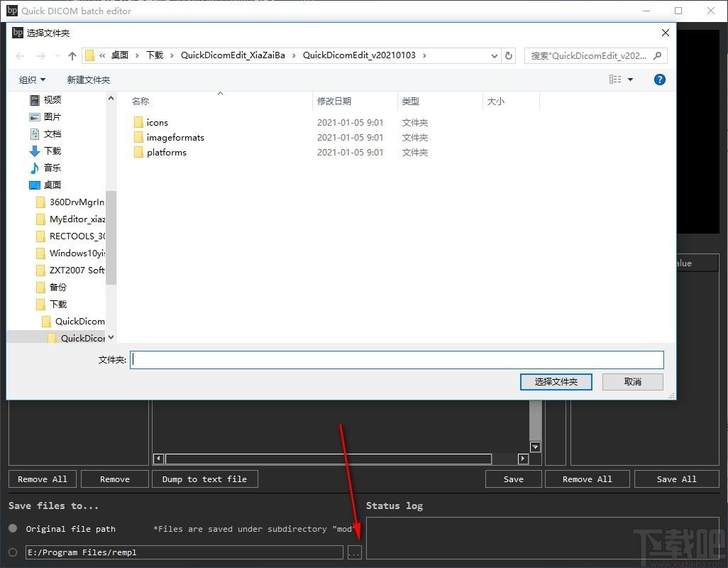The height and width of the screenshot is (568, 728).
Task: Expand chevron after 下载 in breadcrumb
Action: coord(172,55)
